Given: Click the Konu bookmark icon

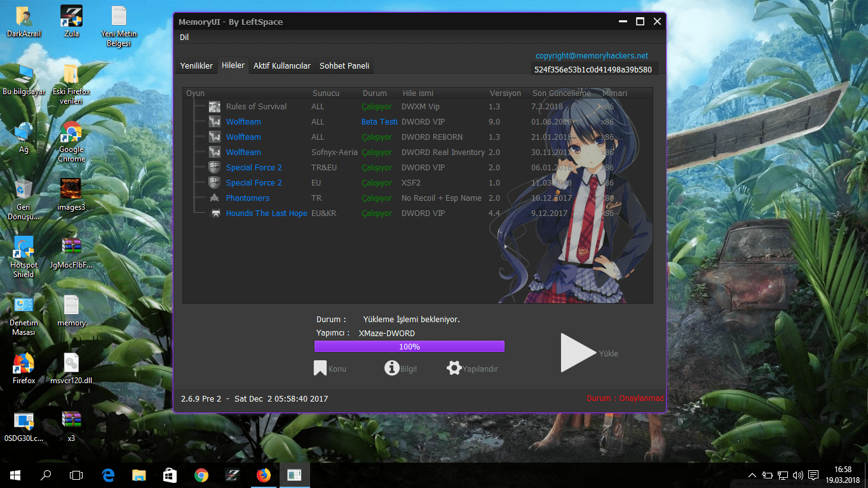Looking at the screenshot, I should click(320, 369).
